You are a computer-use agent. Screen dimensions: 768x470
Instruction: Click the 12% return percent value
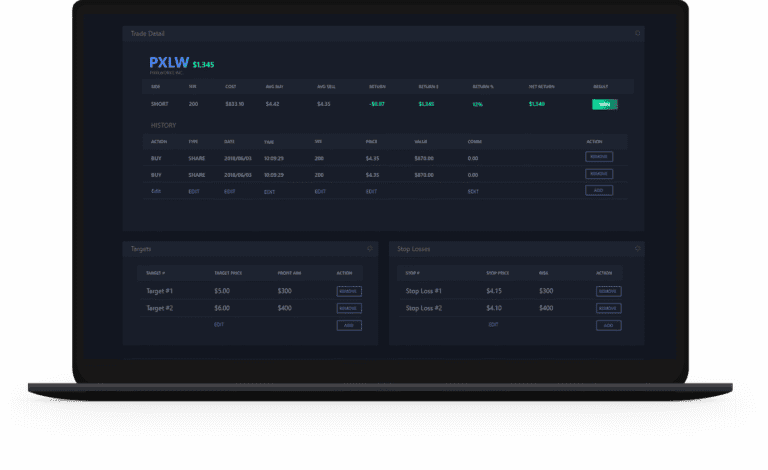[478, 105]
